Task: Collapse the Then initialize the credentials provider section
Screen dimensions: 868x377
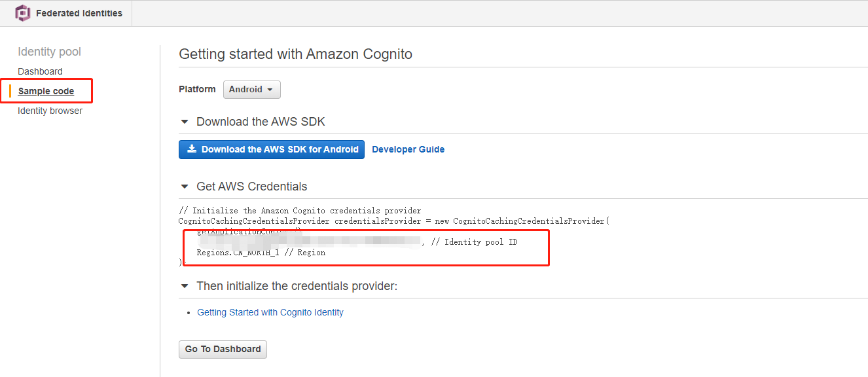Action: click(184, 286)
